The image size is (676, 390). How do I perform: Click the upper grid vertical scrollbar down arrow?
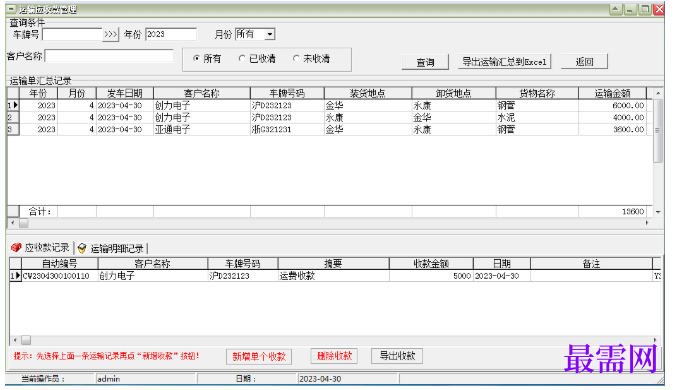click(658, 212)
